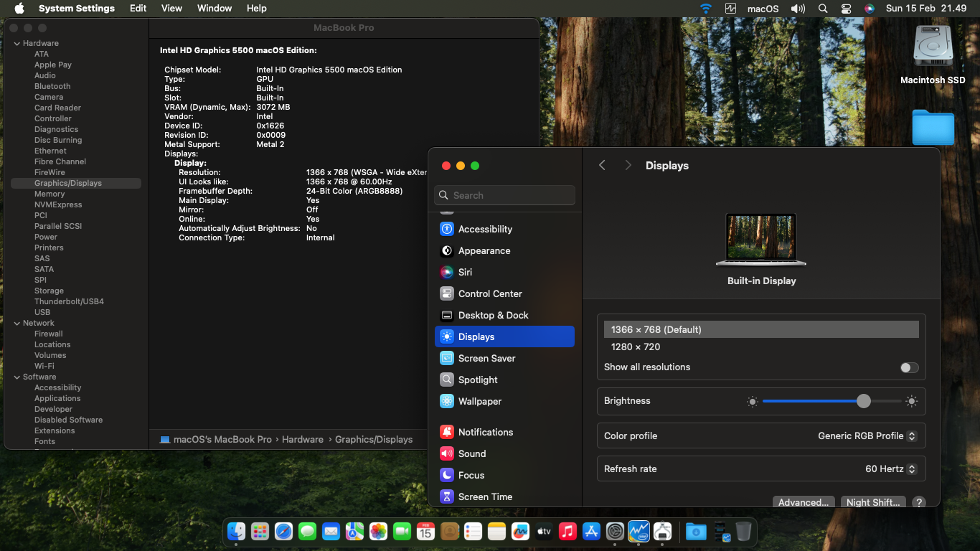Open Siri settings pane in sidebar
Image resolution: width=980 pixels, height=551 pixels.
(504, 272)
